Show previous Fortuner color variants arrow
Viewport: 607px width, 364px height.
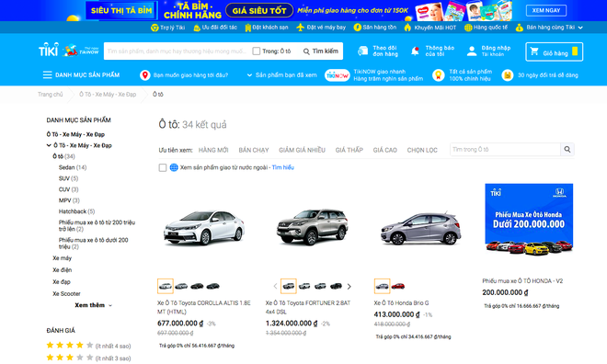tap(275, 287)
